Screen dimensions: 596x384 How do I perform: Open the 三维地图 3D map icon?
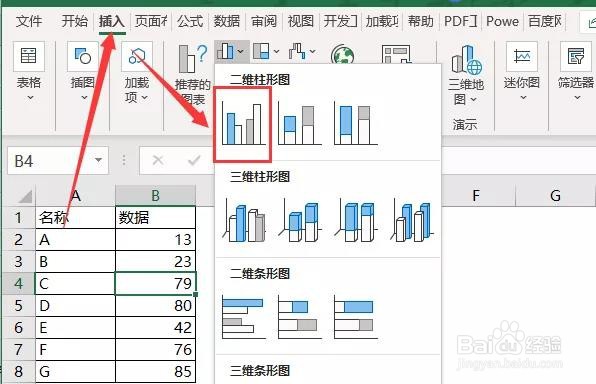coord(466,59)
